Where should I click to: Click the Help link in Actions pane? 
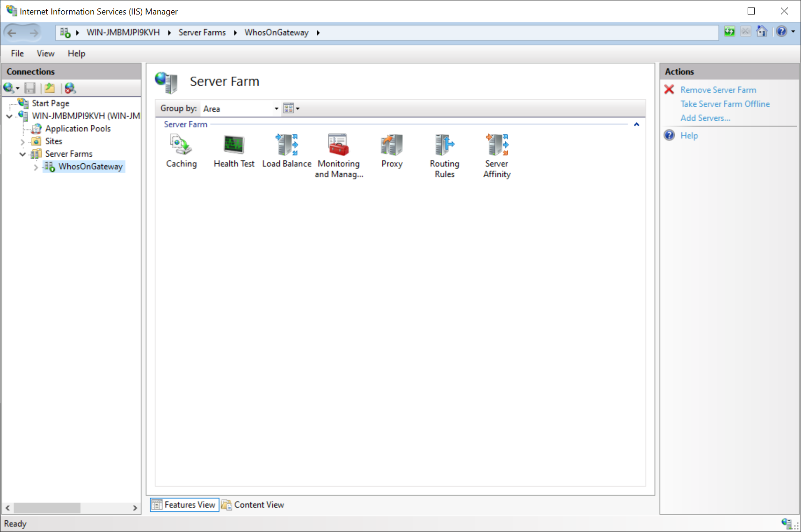[689, 135]
